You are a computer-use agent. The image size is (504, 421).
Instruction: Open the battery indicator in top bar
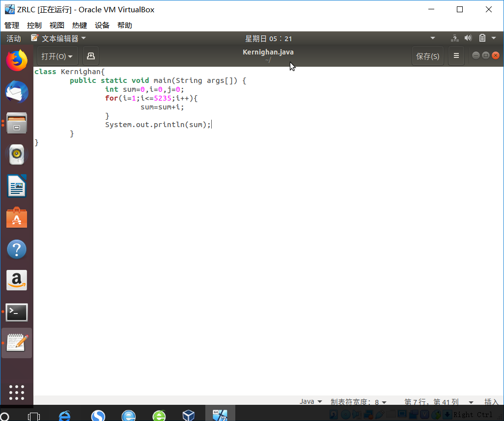point(482,38)
